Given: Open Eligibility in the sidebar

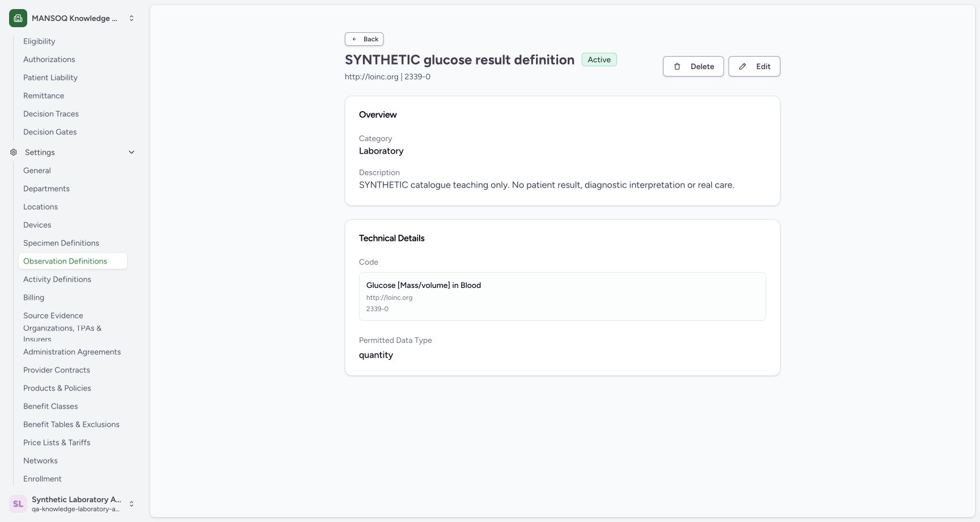Looking at the screenshot, I should (x=39, y=41).
